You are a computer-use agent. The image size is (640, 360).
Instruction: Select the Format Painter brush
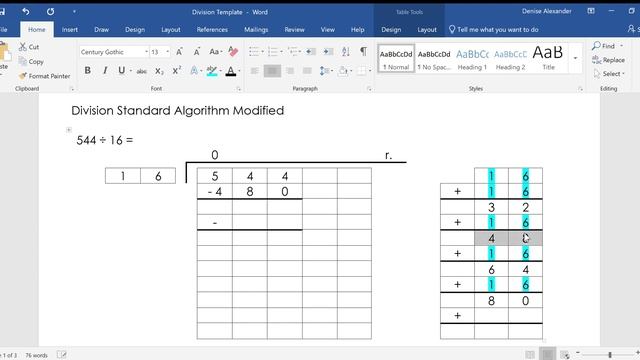pyautogui.click(x=23, y=76)
